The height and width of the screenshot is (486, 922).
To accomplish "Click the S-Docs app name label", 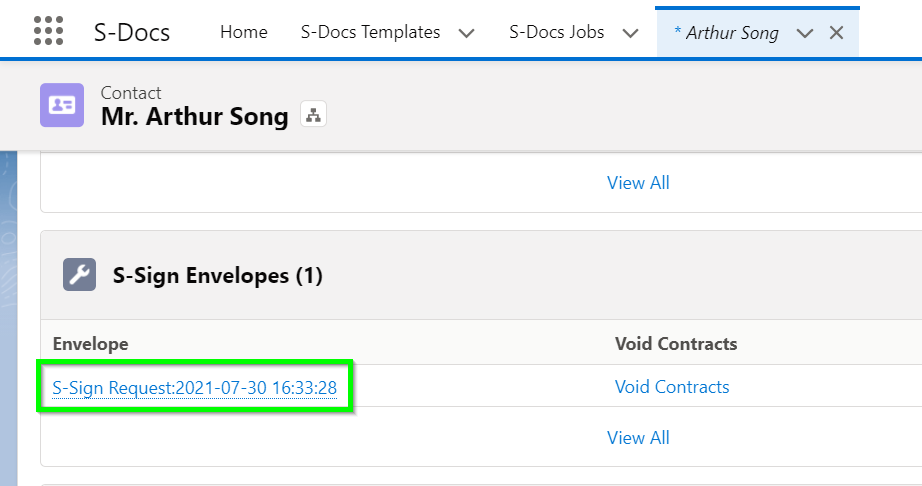I will pos(132,32).
